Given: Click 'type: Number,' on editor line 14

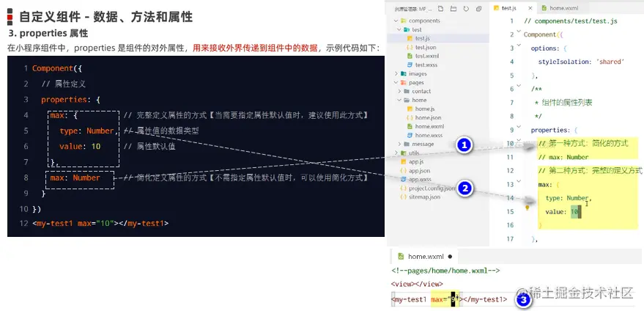Looking at the screenshot, I should point(569,198).
